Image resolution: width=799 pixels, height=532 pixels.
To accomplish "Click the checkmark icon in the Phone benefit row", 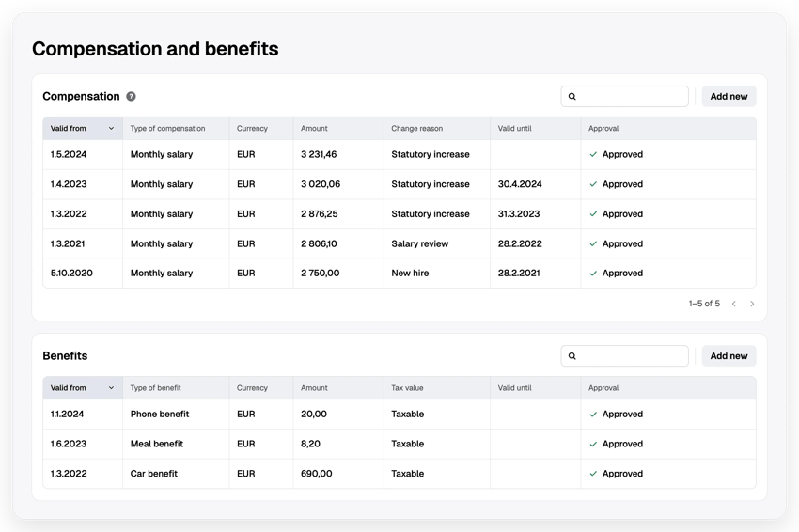I will pyautogui.click(x=593, y=415).
